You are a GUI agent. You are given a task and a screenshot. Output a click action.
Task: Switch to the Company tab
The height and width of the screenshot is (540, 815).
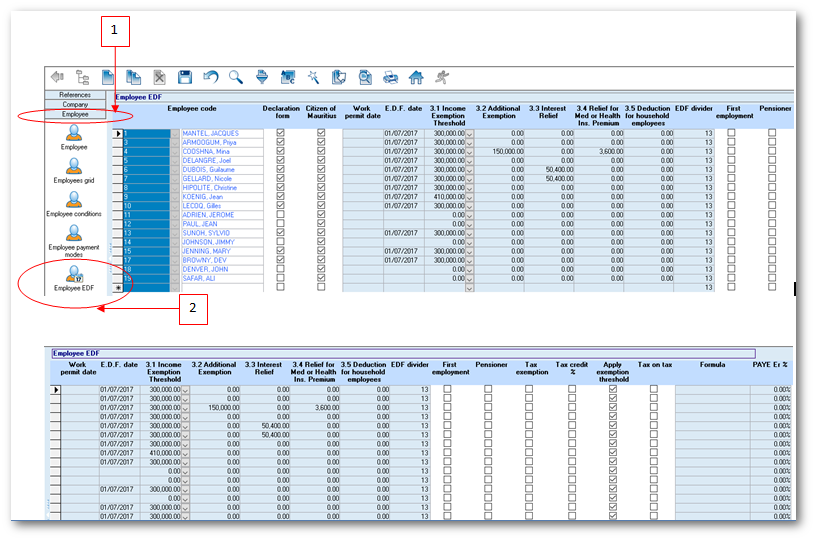[x=75, y=104]
